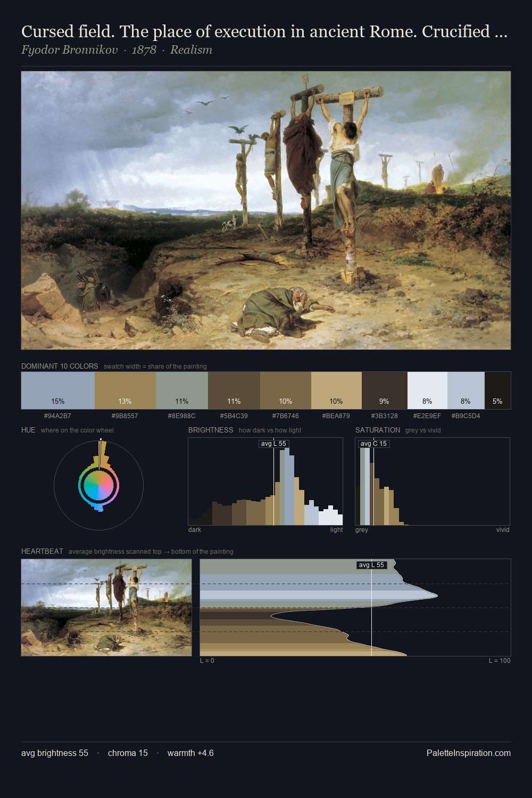The image size is (532, 798).
Task: Click the #94A2B7 blue-grey swatch
Action: (58, 390)
